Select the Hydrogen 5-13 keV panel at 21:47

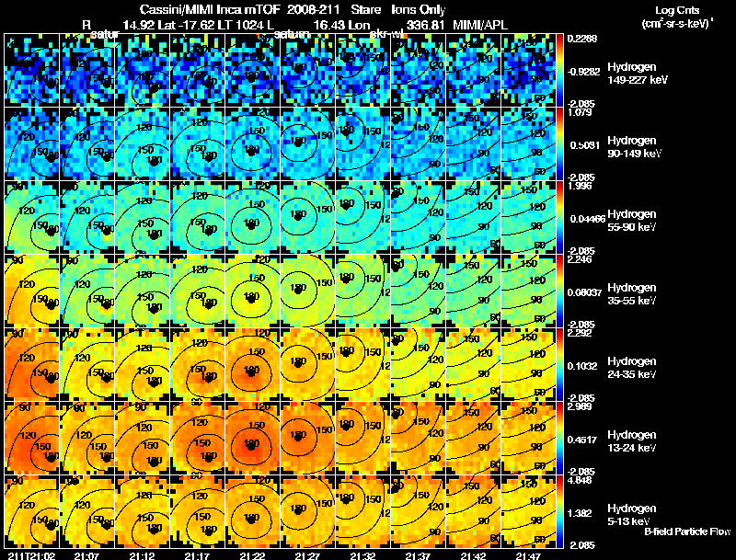[x=528, y=512]
